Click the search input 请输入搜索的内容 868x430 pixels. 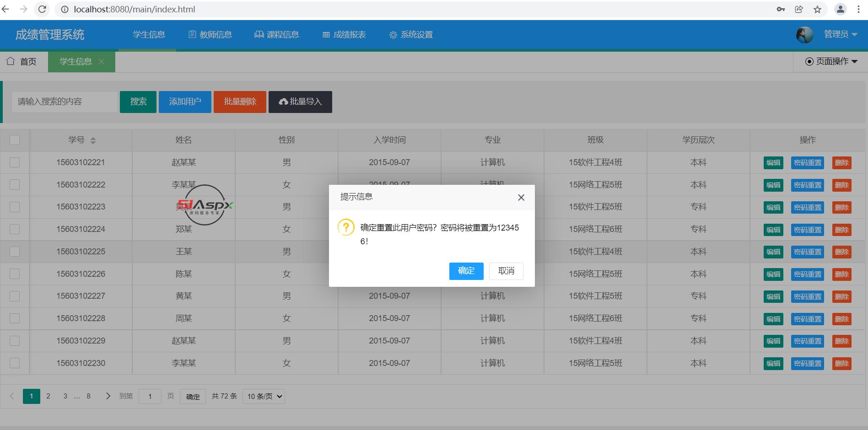65,102
